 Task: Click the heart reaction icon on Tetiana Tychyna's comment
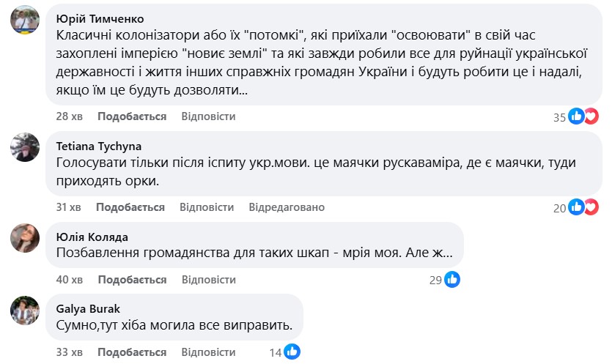591,207
